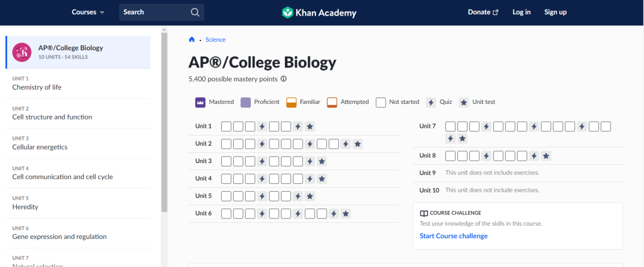Start the first Unit 3 quiz
The height and width of the screenshot is (267, 644).
[x=262, y=161]
